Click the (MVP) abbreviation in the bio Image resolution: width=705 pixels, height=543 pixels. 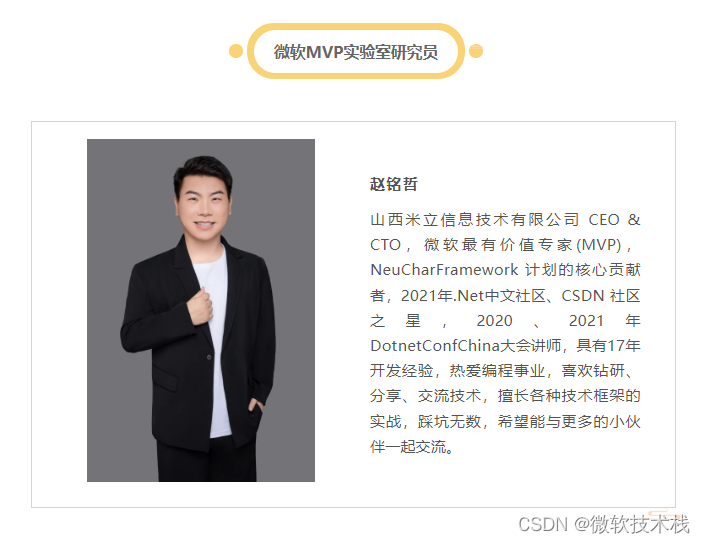599,245
